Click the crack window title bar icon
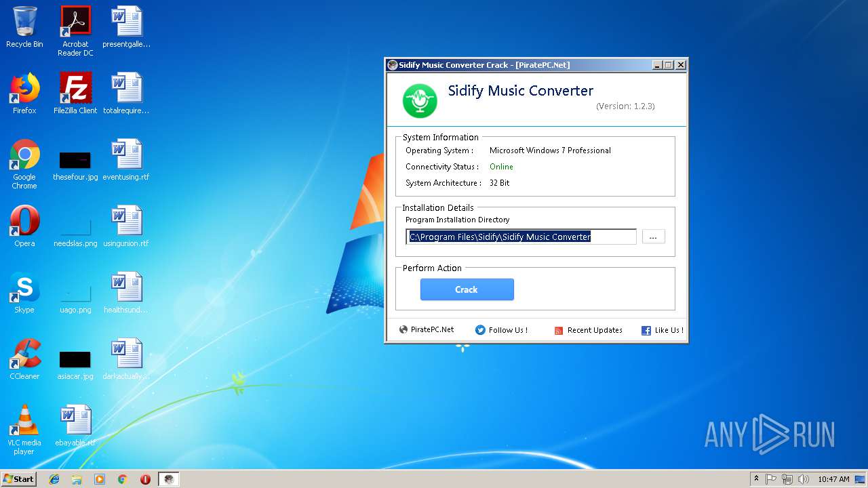 (392, 65)
